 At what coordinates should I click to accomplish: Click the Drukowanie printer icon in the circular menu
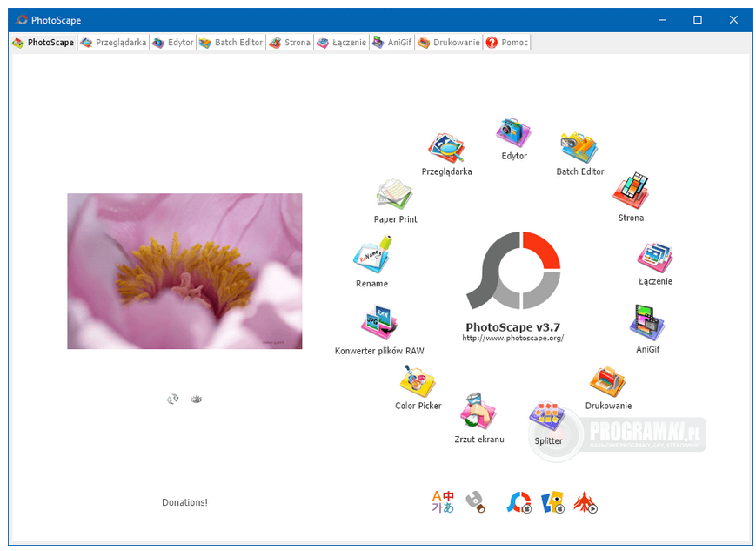[x=607, y=381]
